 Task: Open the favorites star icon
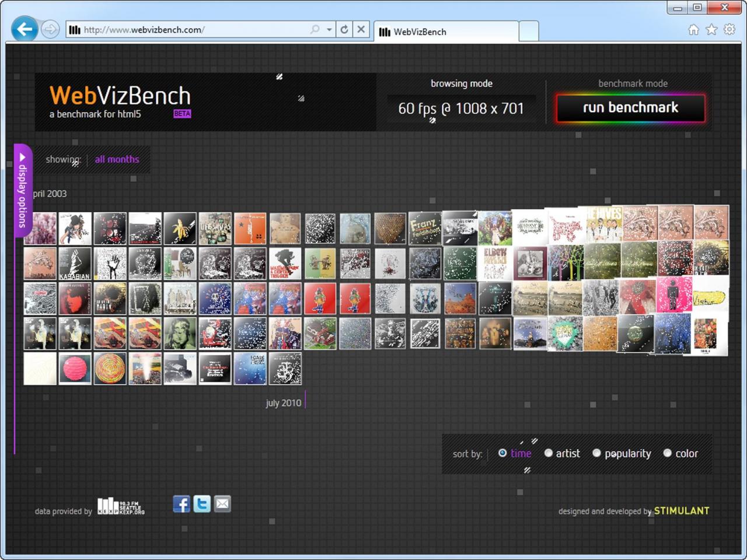tap(711, 30)
